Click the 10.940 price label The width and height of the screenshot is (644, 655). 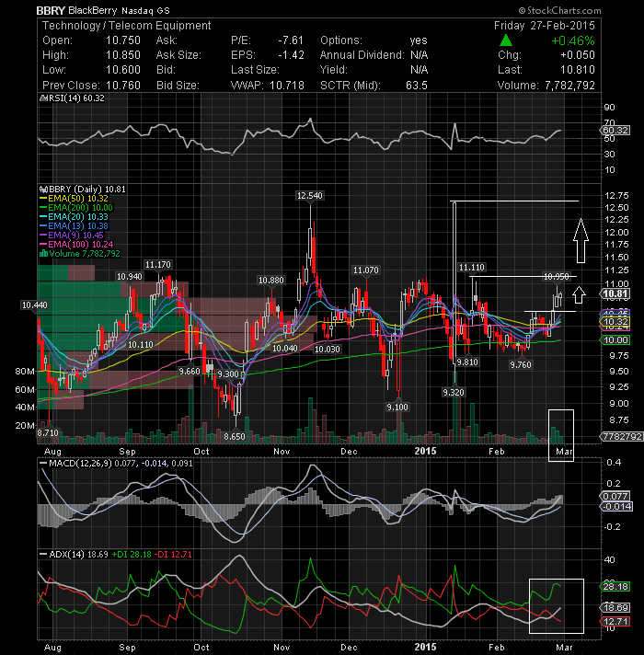pyautogui.click(x=129, y=277)
